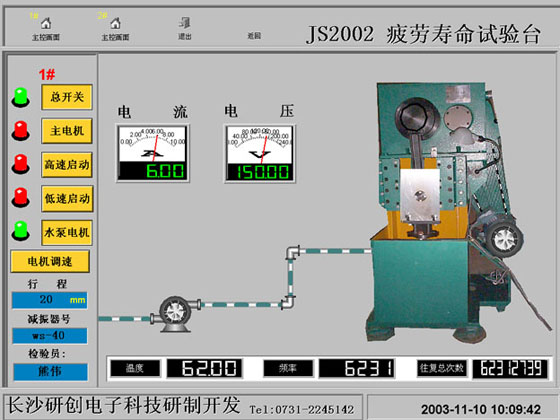Click the 高速启动 high-speed start button

(67, 165)
